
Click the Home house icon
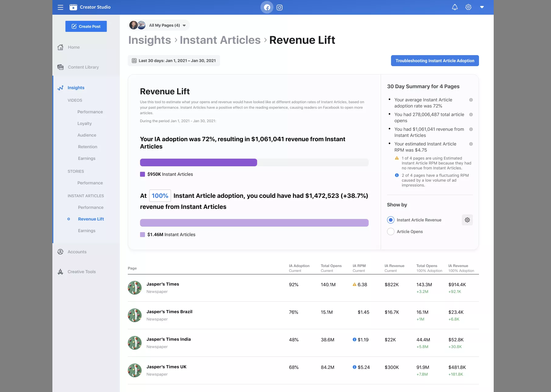(60, 47)
